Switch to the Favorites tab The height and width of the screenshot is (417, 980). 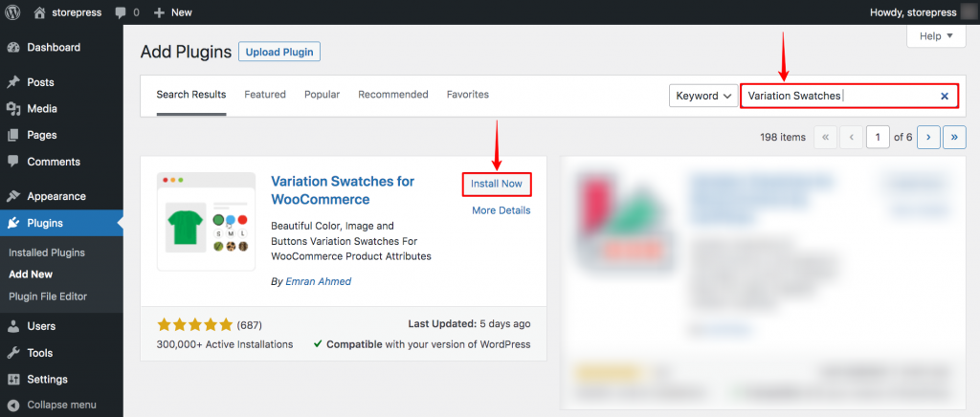click(467, 95)
